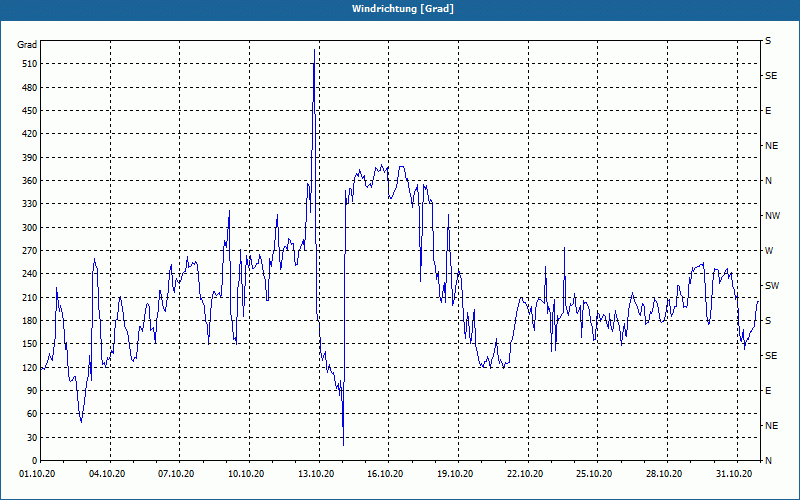Click the 180 degree axis label
800x500 pixels.
(30, 320)
